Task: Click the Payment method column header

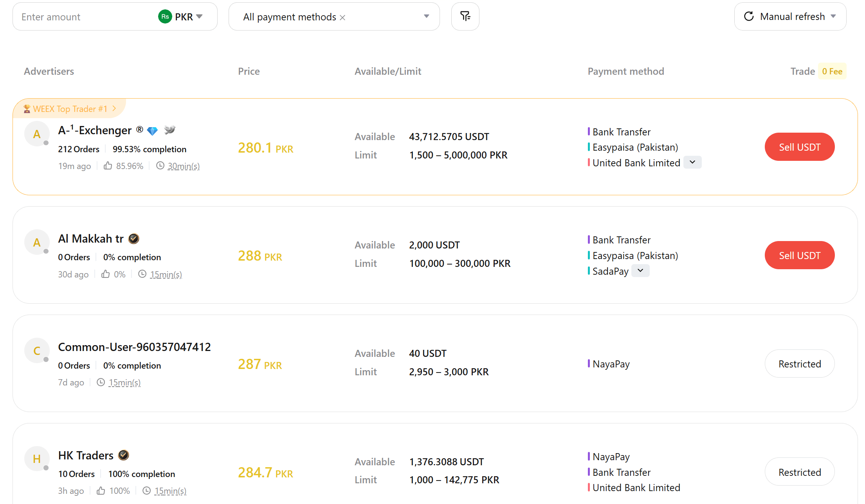Action: pyautogui.click(x=626, y=71)
